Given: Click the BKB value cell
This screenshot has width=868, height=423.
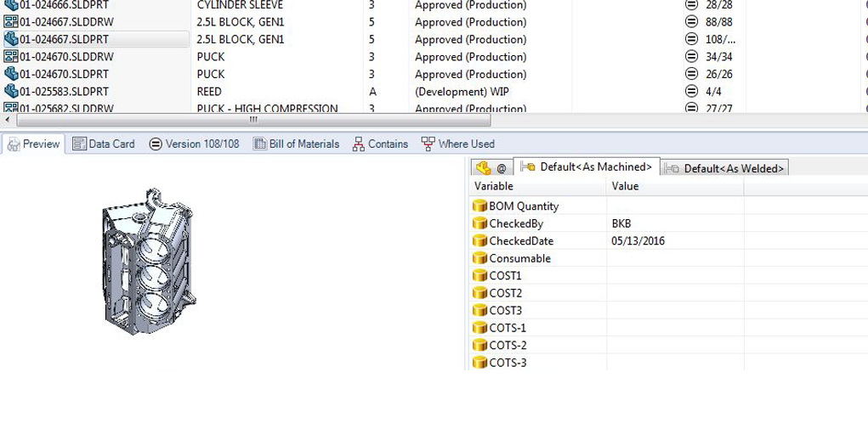Looking at the screenshot, I should (x=675, y=223).
